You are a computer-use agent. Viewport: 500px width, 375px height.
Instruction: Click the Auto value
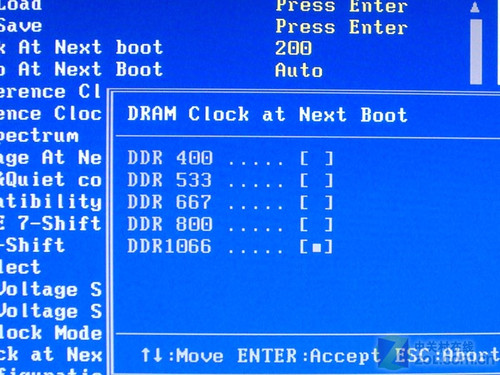(x=299, y=70)
